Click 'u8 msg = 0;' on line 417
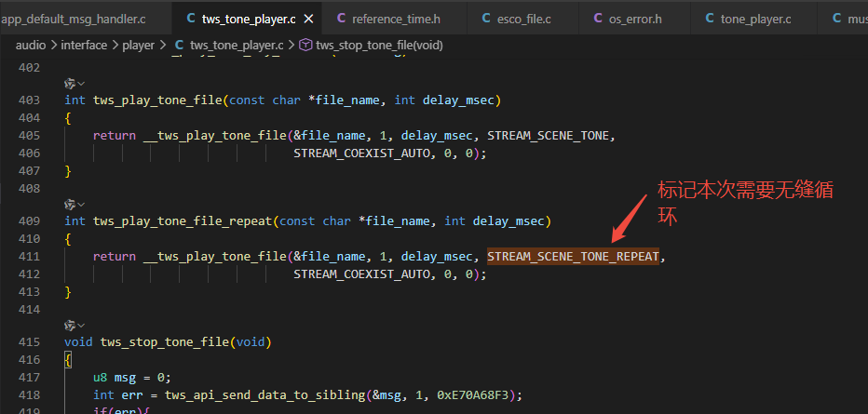The image size is (868, 414). point(132,378)
